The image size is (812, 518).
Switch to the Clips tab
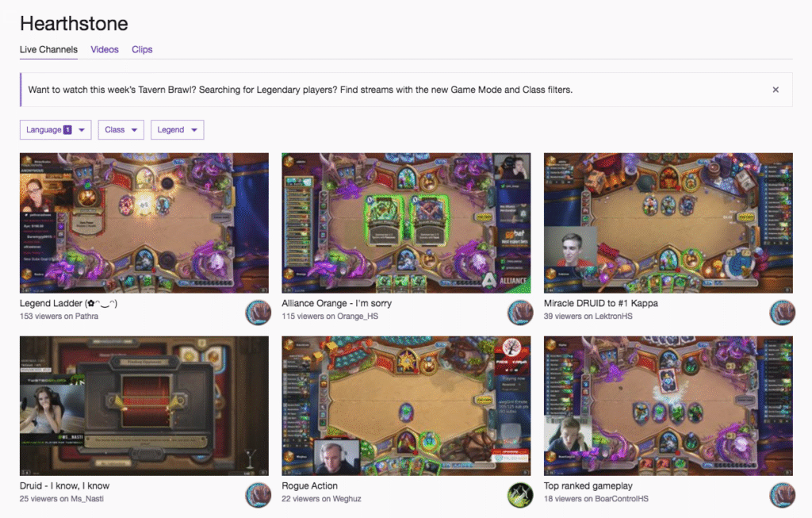pos(142,50)
